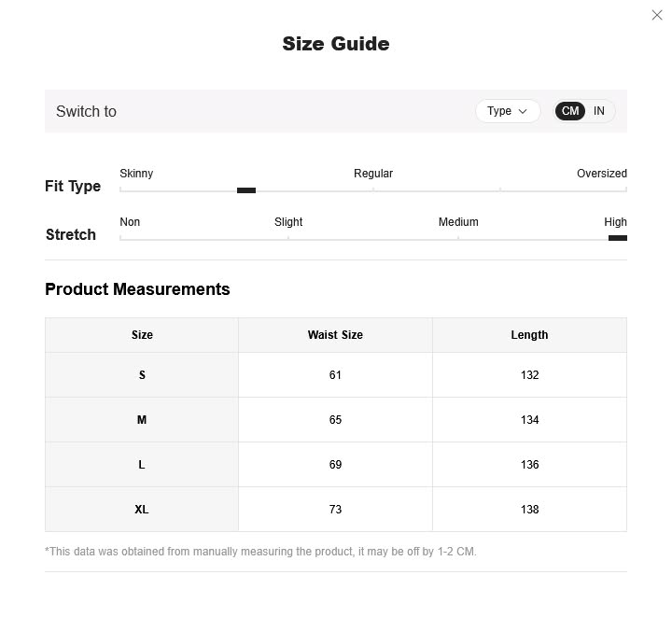Select the L size row
The image size is (672, 617).
point(142,465)
